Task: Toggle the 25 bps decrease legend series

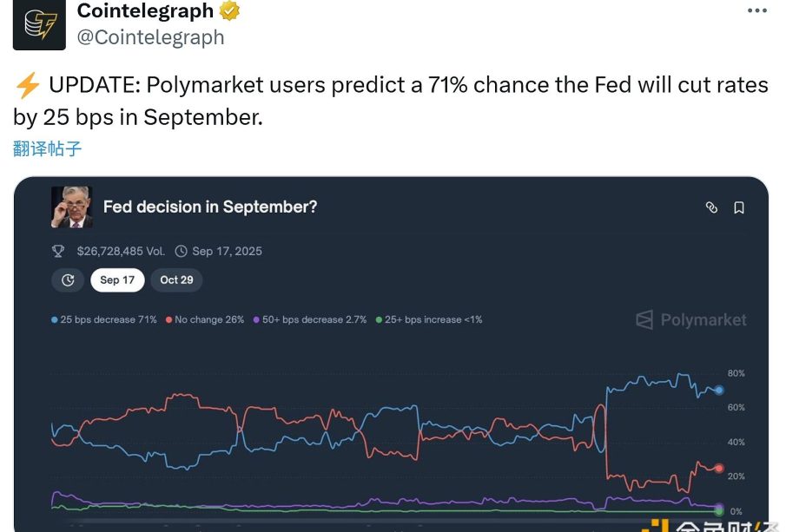Action: coord(104,320)
